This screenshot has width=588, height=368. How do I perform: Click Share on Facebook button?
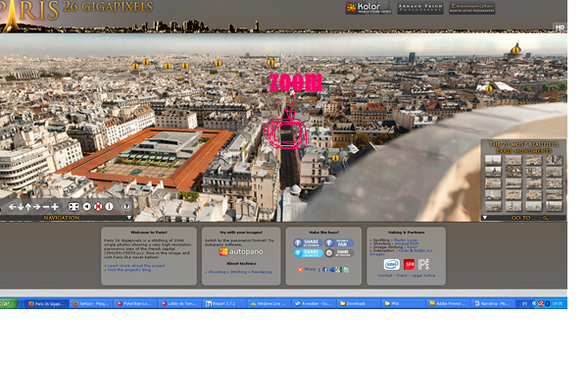308,242
